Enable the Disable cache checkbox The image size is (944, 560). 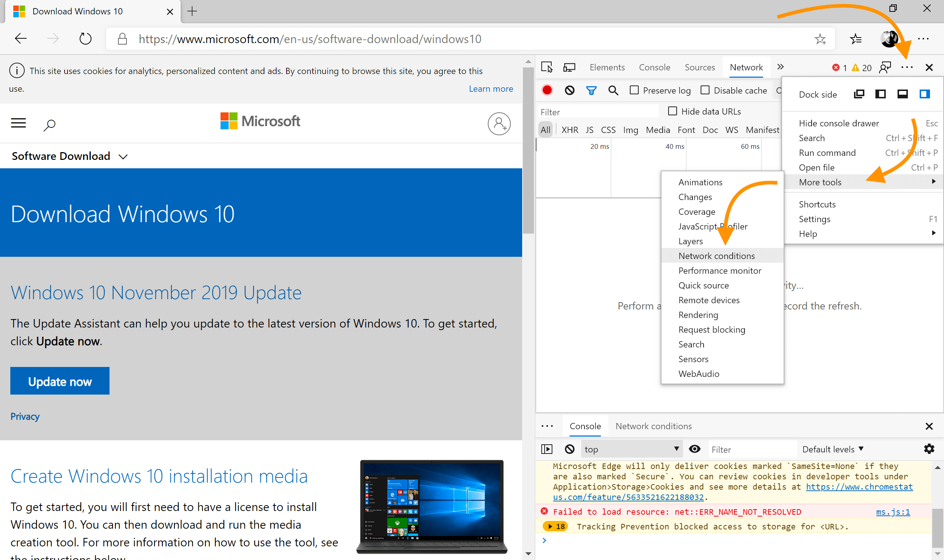click(x=705, y=90)
